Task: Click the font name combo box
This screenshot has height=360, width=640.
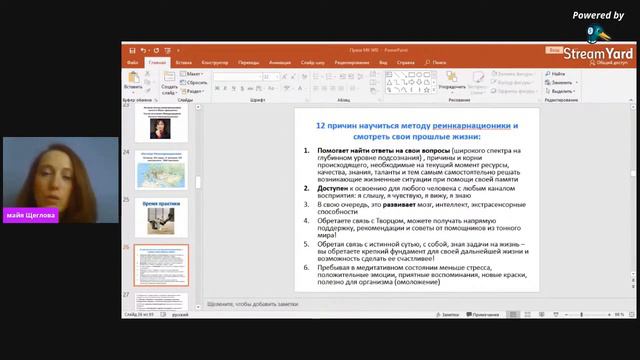Action: point(237,77)
